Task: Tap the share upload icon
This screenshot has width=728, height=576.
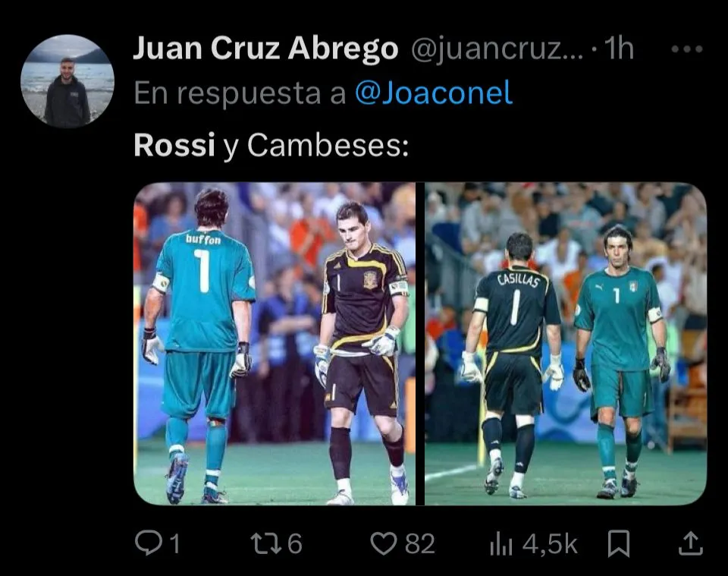Action: [x=689, y=543]
